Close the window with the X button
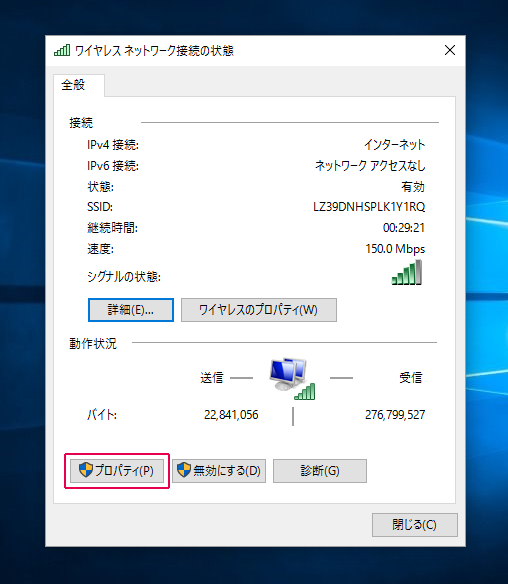 (x=450, y=50)
